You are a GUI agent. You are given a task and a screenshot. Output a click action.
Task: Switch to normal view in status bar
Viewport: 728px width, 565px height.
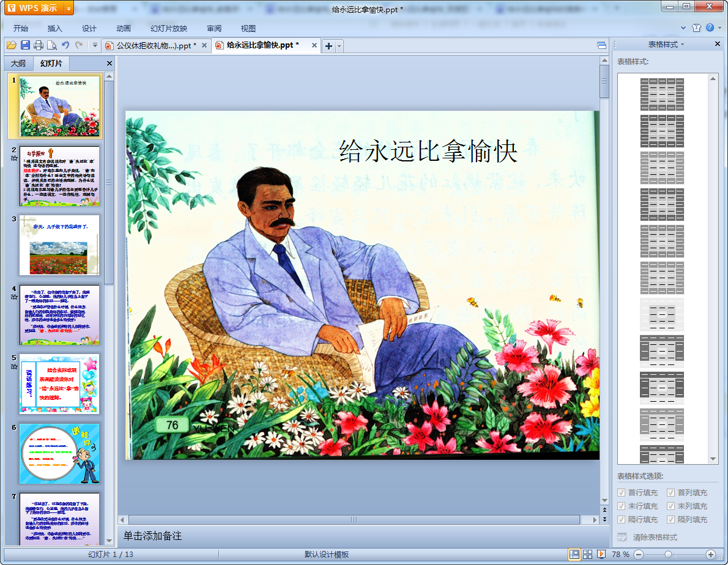click(x=574, y=555)
